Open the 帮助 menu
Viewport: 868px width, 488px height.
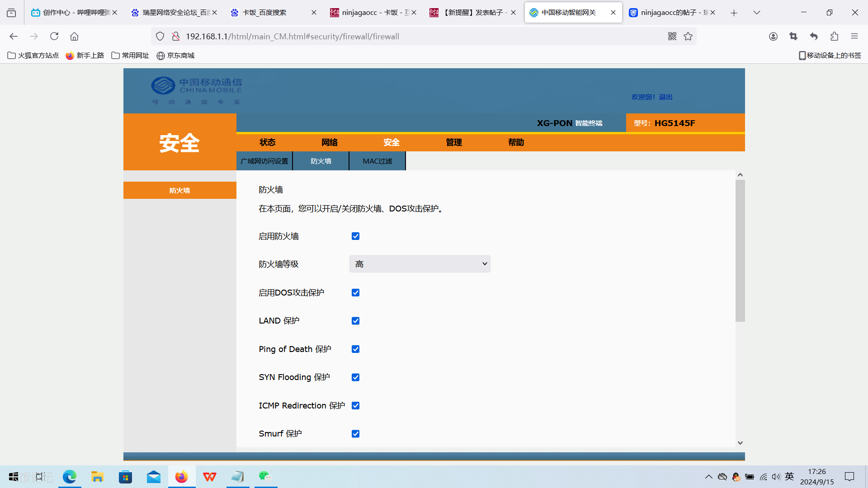click(516, 142)
